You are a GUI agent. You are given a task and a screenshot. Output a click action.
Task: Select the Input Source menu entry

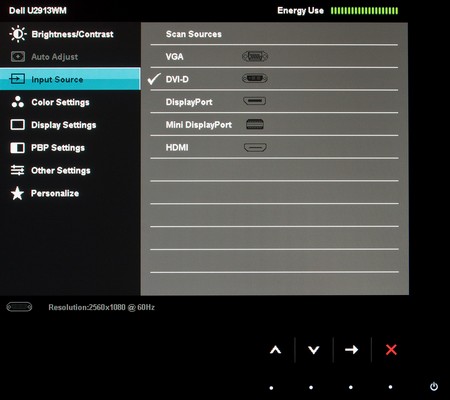click(x=70, y=79)
